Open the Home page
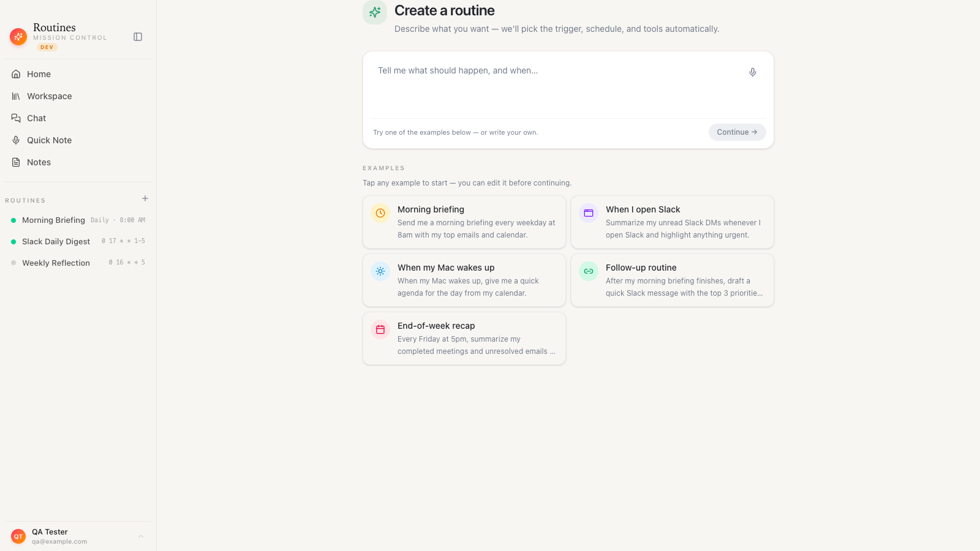Viewport: 980px width, 551px height. coord(78,74)
